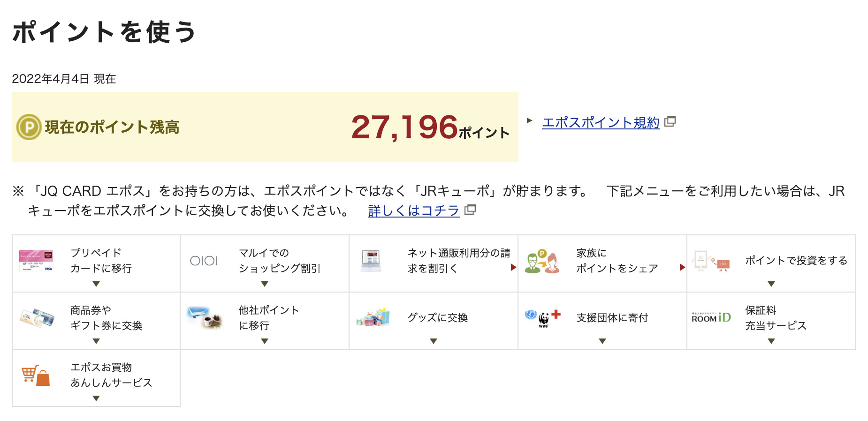Click the family point share icon
The image size is (868, 421).
(542, 261)
